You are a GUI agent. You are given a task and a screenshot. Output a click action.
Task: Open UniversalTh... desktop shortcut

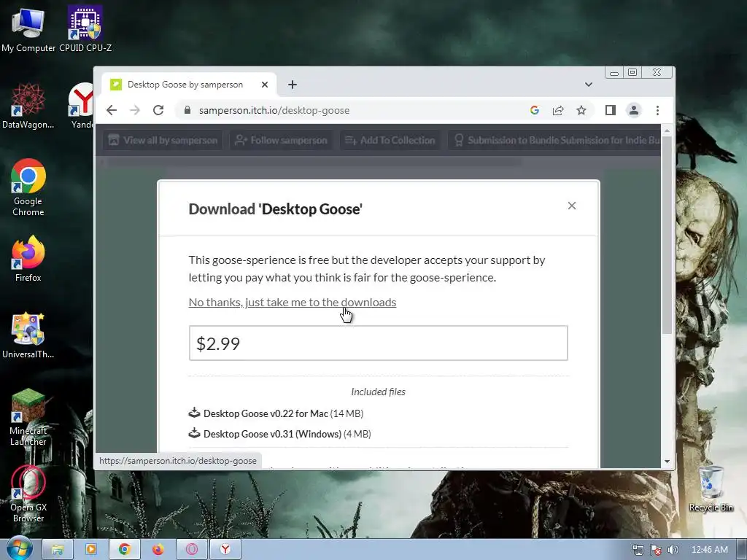[x=28, y=335]
